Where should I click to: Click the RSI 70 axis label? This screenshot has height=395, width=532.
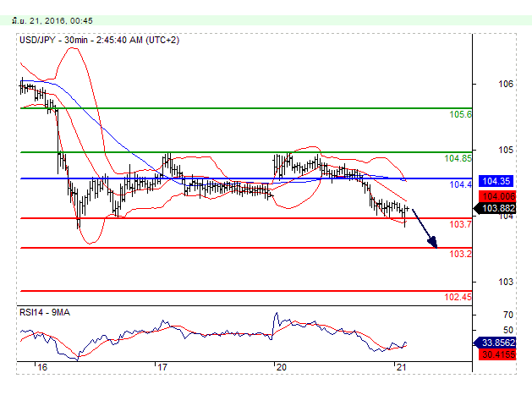[x=508, y=315]
